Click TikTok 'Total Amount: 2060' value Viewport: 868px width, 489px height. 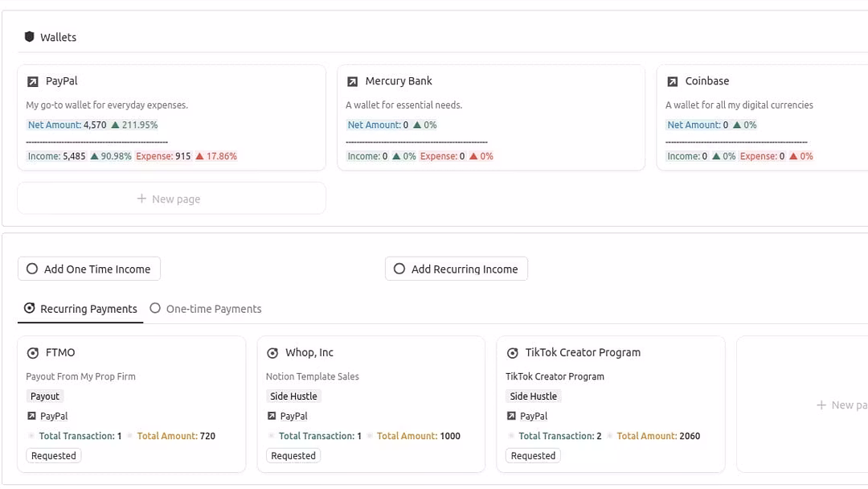658,436
